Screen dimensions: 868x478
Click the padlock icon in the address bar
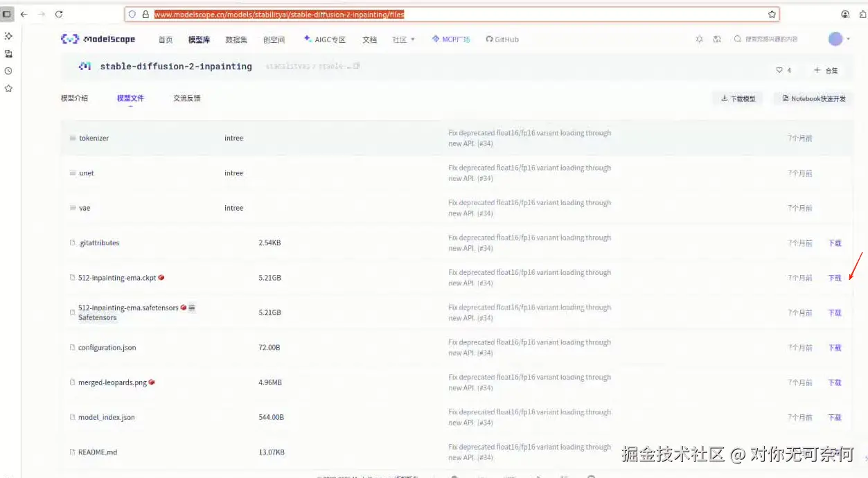click(x=145, y=14)
